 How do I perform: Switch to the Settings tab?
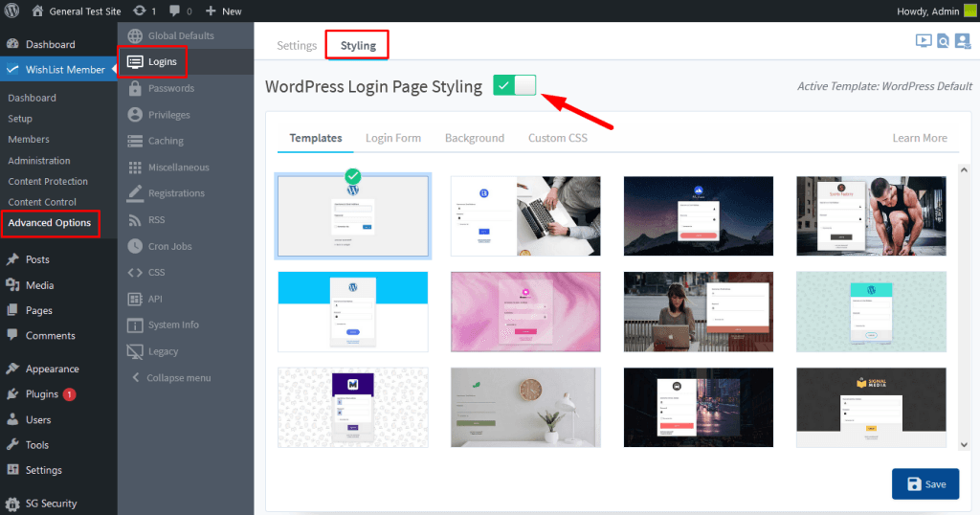[x=297, y=46]
